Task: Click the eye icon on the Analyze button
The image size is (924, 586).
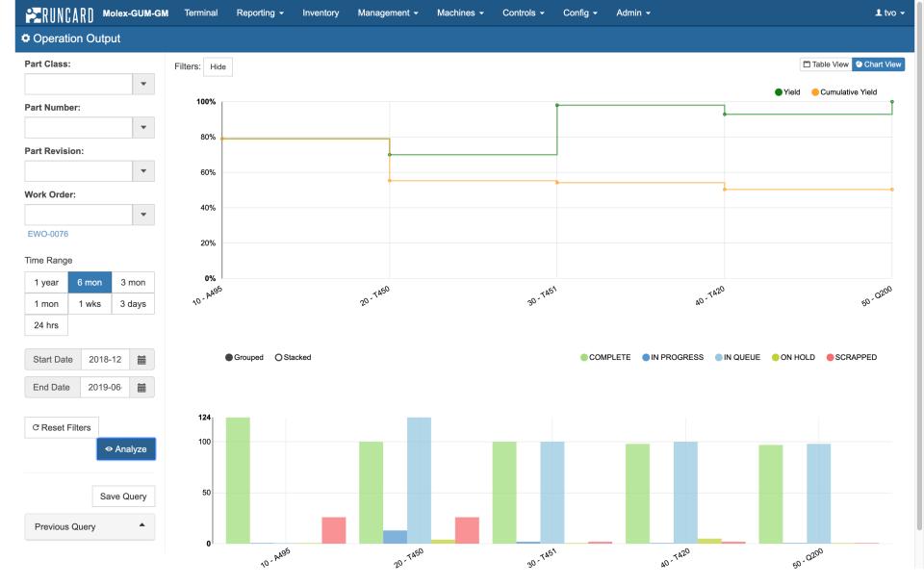Action: click(x=108, y=448)
